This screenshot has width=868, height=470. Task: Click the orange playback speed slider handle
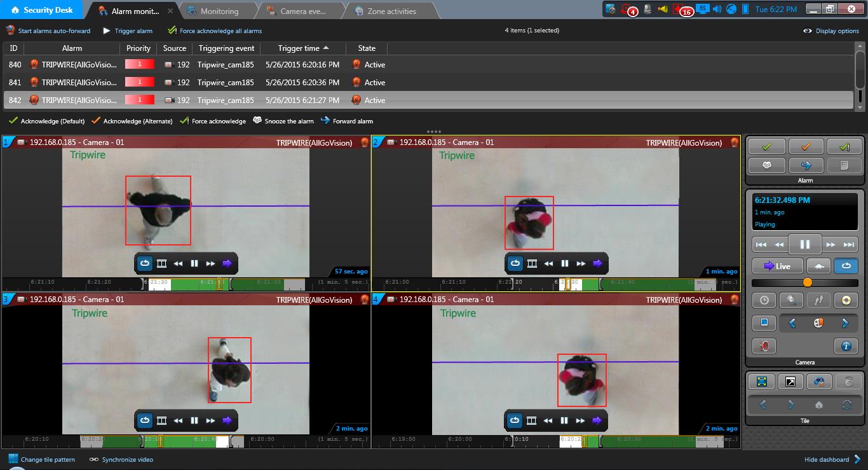click(807, 282)
